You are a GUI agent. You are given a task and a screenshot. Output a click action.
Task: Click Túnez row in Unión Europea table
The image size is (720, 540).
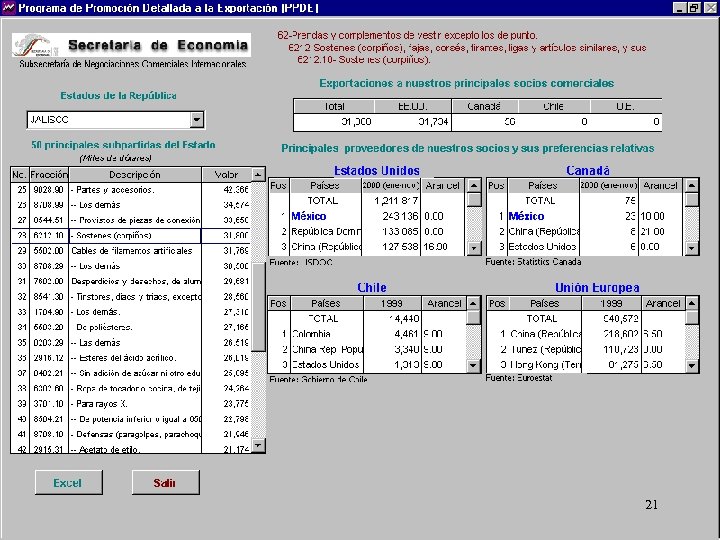(x=585, y=349)
